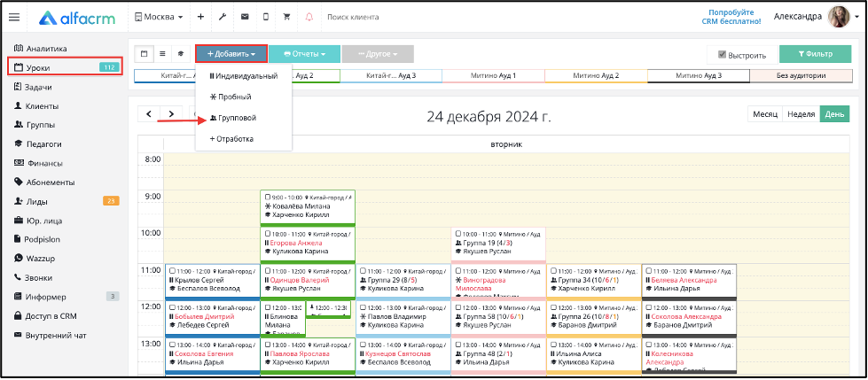Check the Ковалёва Милана 9:00 lesson box

[x=268, y=197]
